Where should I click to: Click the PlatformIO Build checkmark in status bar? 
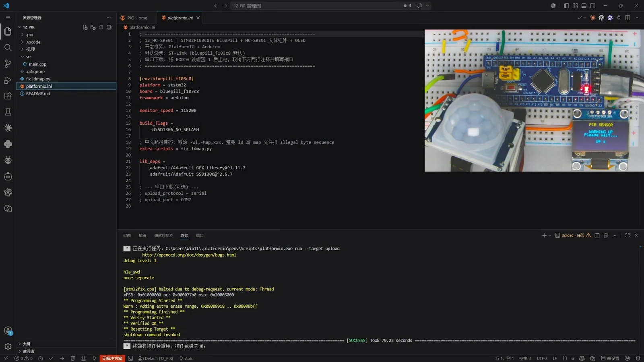click(51, 358)
